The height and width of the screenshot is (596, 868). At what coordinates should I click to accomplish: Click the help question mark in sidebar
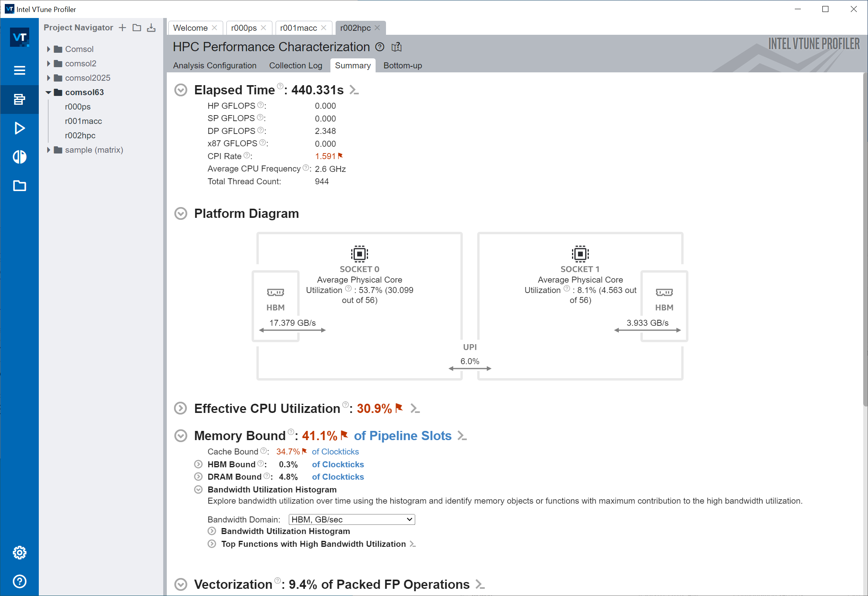pos(19,581)
